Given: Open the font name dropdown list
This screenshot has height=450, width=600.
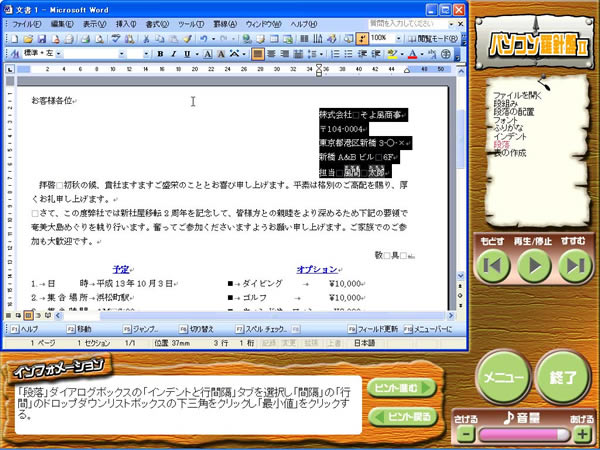Looking at the screenshot, I should coord(121,54).
